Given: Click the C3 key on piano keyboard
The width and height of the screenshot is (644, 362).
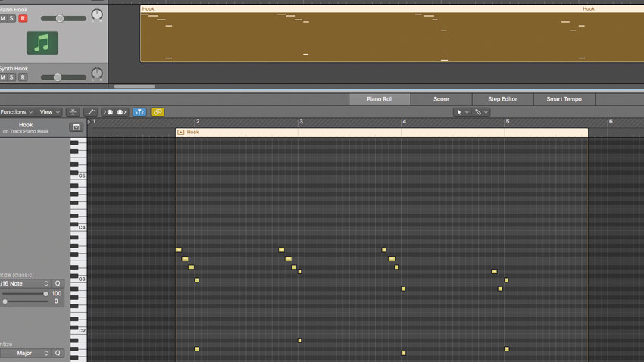Looking at the screenshot, I should click(x=82, y=279).
